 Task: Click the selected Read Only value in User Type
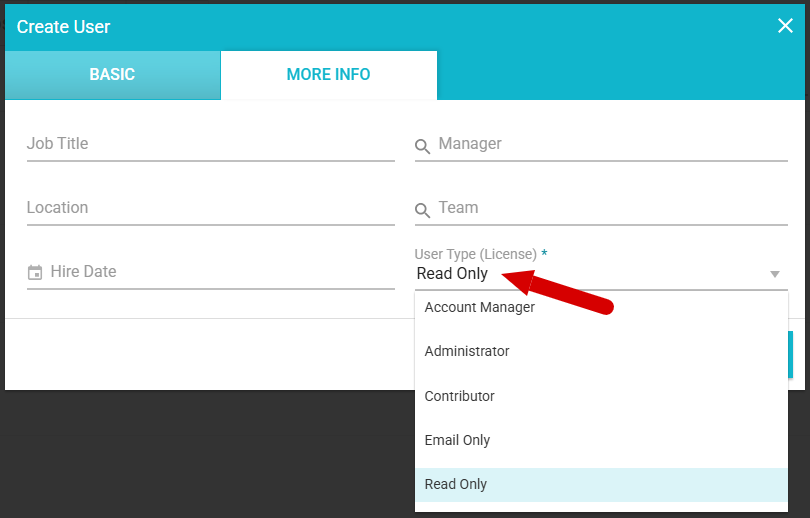point(453,274)
